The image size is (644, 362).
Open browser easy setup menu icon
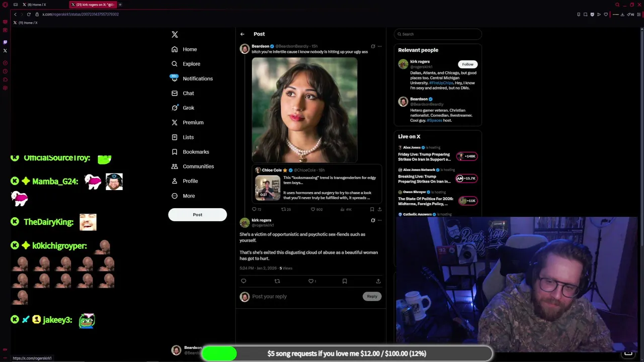click(639, 15)
